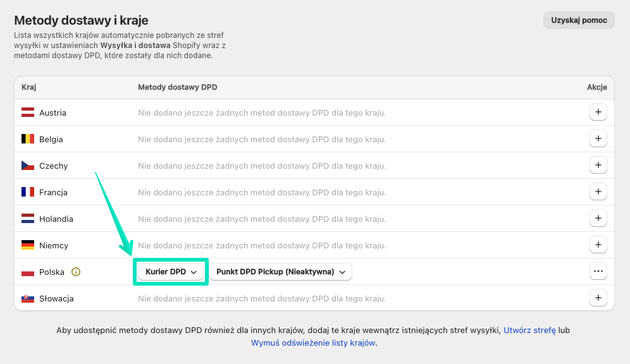Open the Utwórz strefę link

pyautogui.click(x=529, y=331)
